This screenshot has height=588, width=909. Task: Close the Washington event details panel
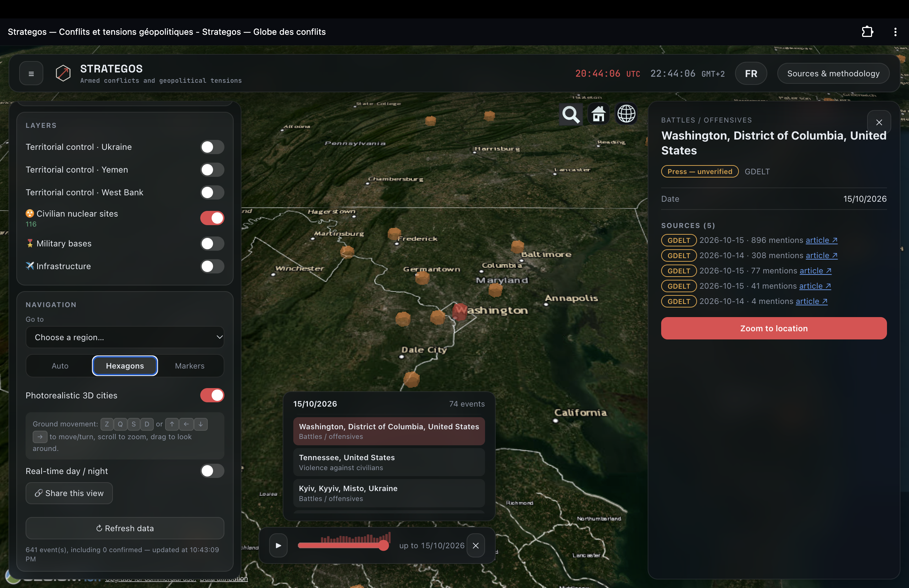coord(879,122)
